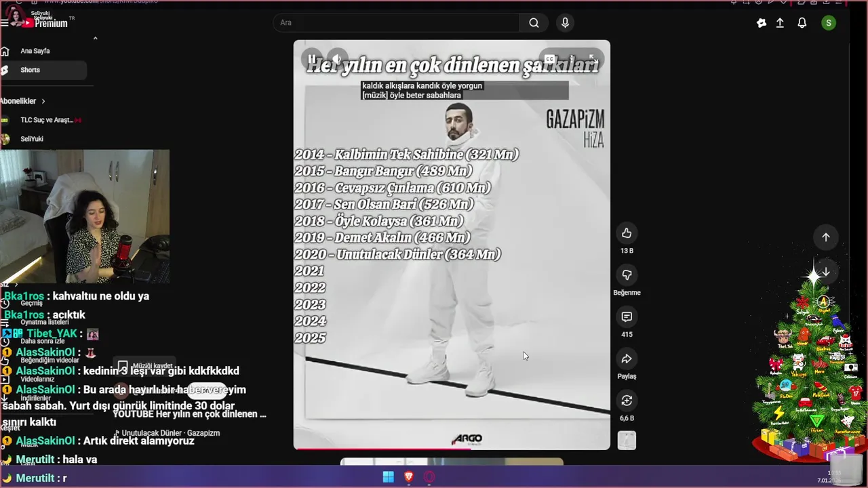
Task: Click the GAZAPiZM HiZA album text
Action: tap(575, 128)
